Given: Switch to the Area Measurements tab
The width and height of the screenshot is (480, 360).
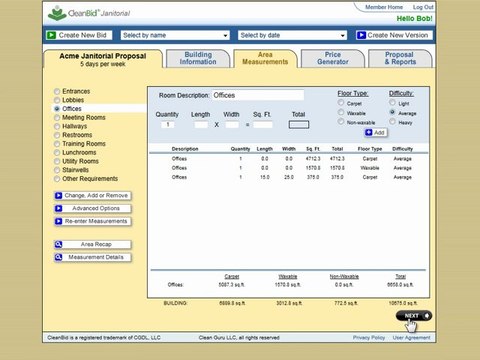Looking at the screenshot, I should pos(265,58).
